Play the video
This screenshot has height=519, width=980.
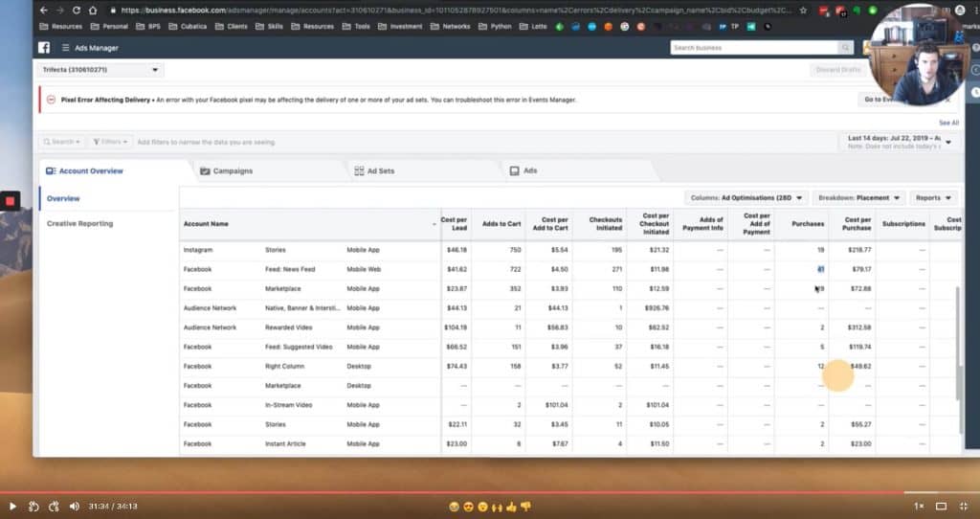(x=13, y=506)
